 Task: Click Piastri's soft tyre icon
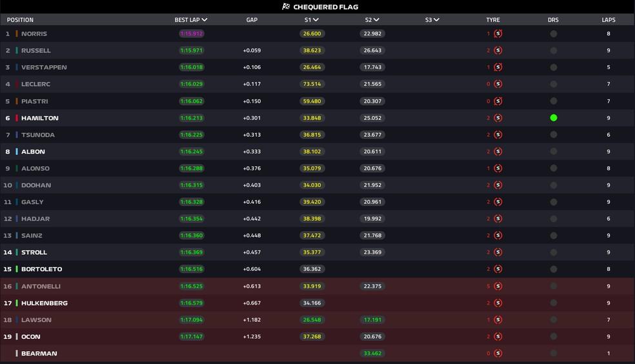pos(498,101)
